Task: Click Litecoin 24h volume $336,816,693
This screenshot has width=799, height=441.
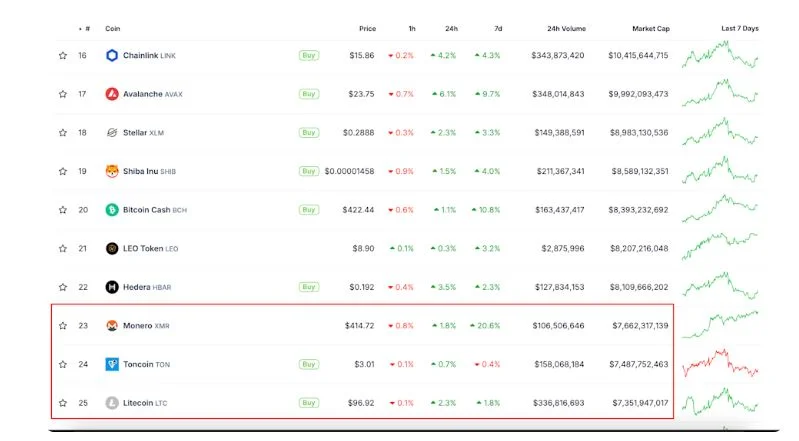Action: [558, 403]
